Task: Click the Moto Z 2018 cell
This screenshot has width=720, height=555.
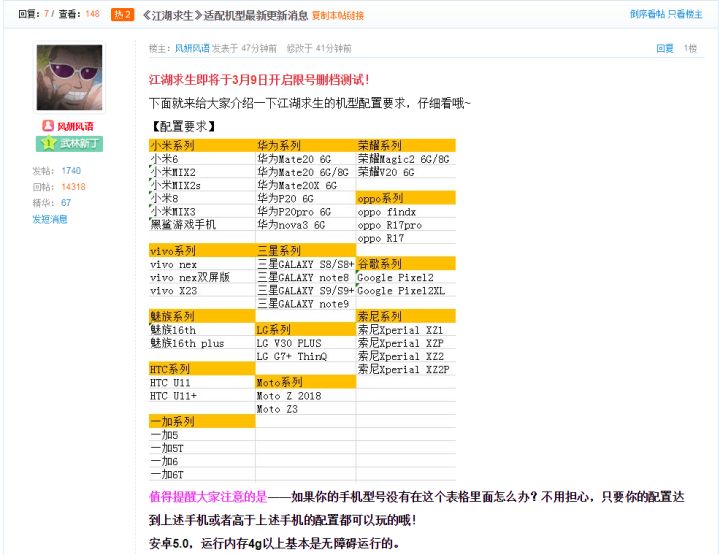Action: tap(306, 396)
